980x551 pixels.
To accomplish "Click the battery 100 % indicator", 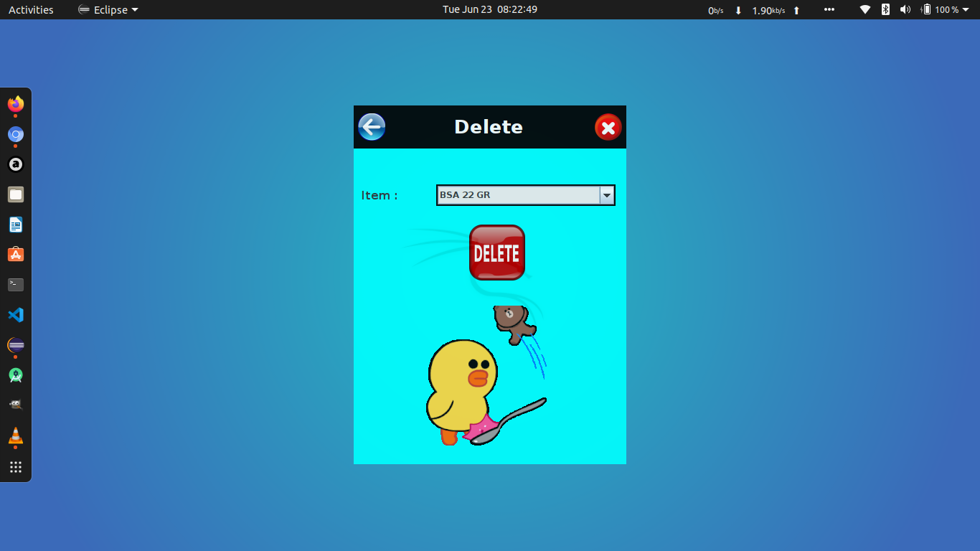I will pos(940,9).
